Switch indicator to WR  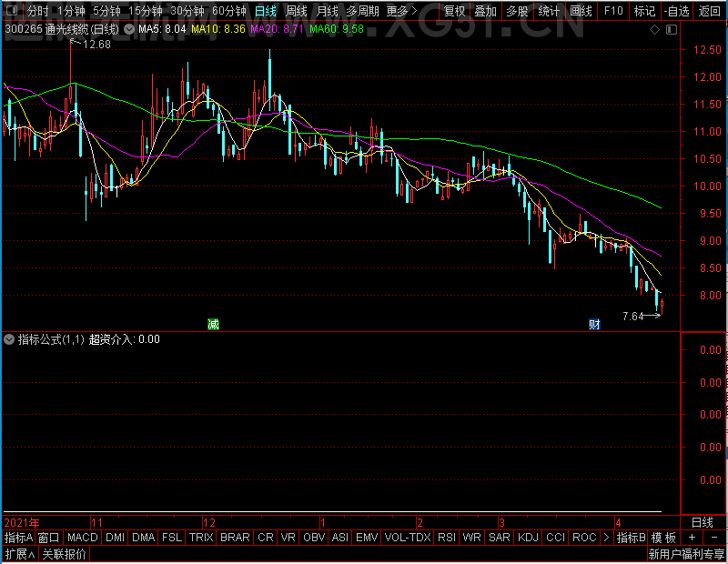point(471,538)
